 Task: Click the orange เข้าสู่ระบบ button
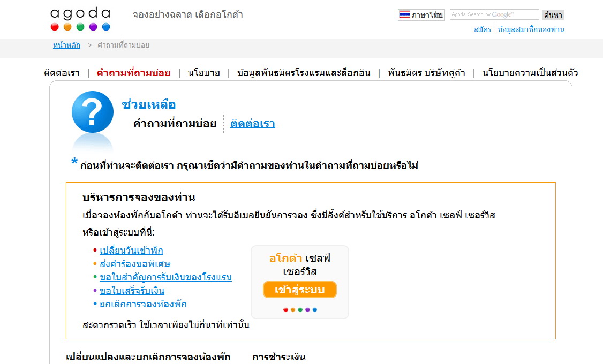click(300, 290)
